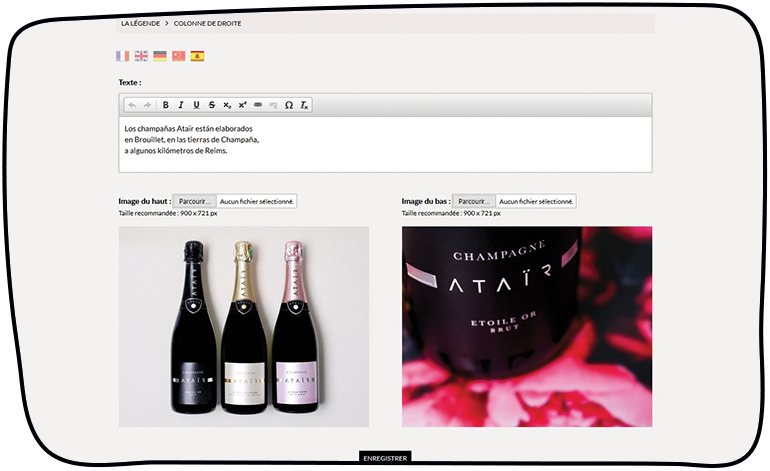Switch to the English flag language

click(141, 56)
